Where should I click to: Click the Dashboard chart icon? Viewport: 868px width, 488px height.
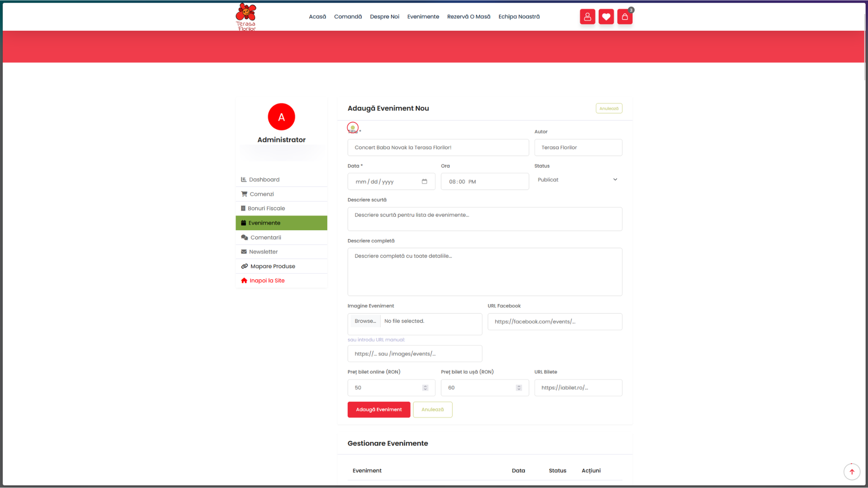point(244,179)
